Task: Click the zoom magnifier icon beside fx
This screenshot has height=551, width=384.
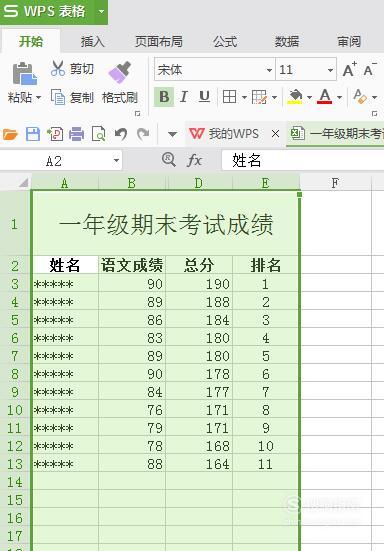Action: pos(169,160)
